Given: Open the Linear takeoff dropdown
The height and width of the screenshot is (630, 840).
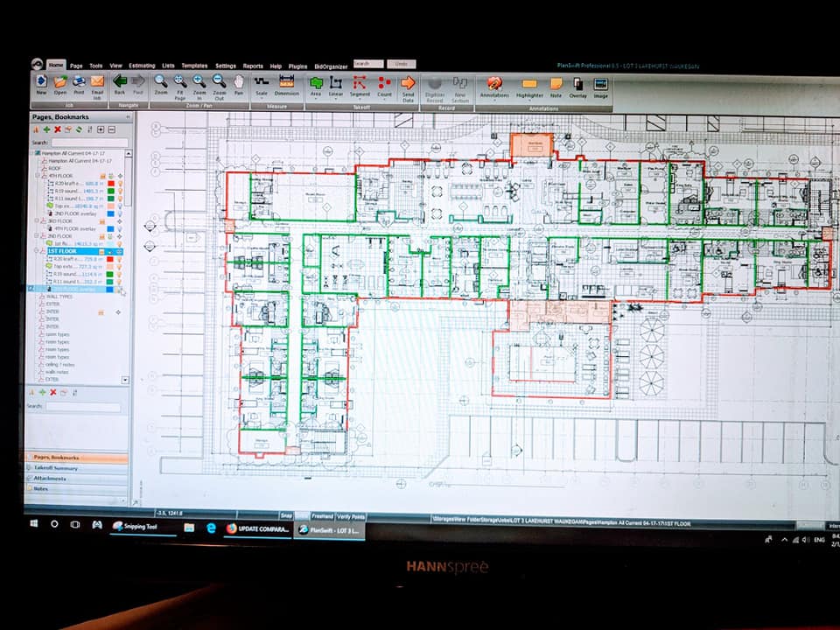Looking at the screenshot, I should click(x=336, y=100).
